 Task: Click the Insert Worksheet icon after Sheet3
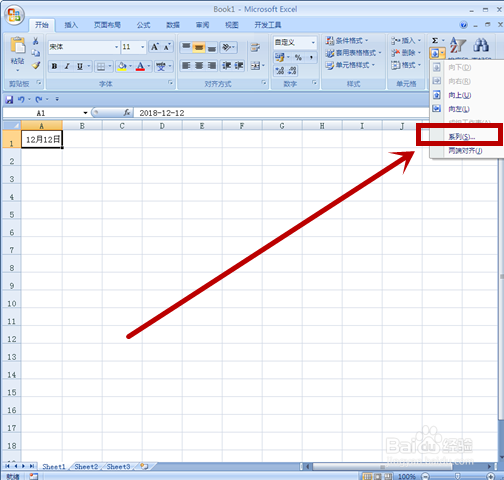click(x=144, y=466)
